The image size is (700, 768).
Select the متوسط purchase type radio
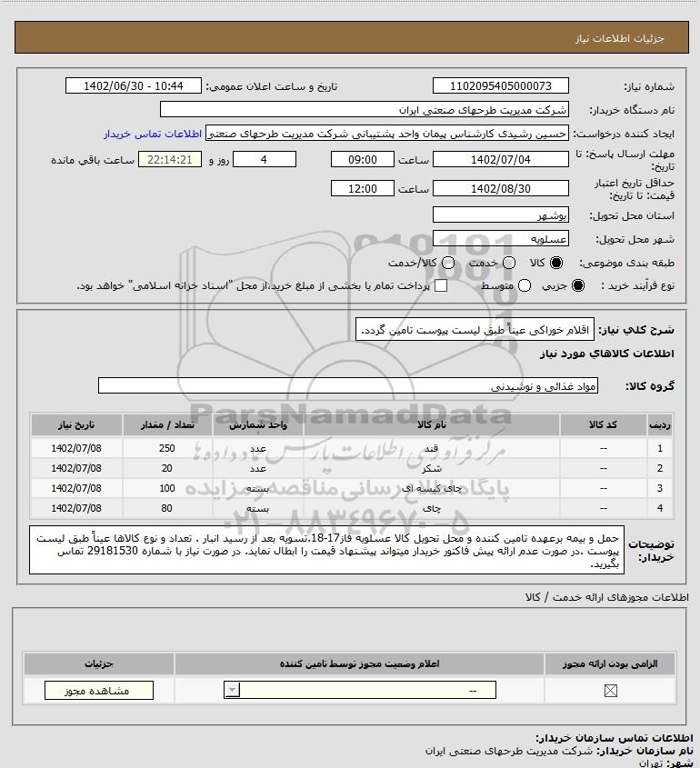tap(525, 285)
